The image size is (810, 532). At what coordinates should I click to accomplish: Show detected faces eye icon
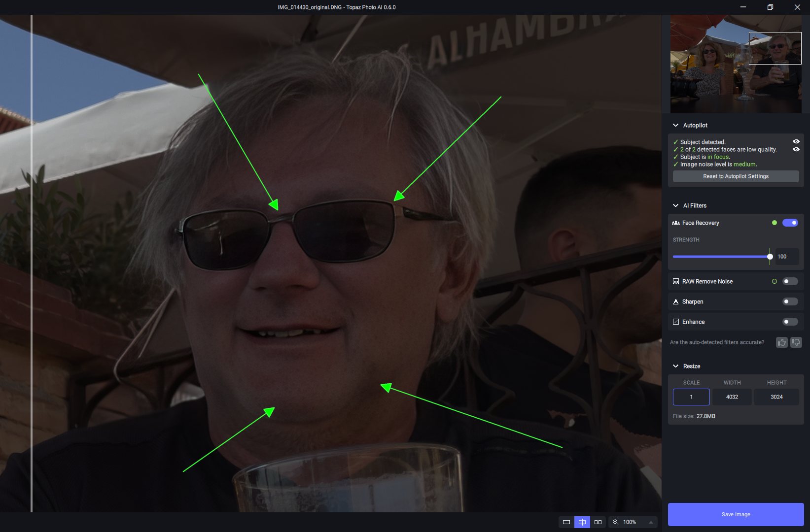[x=796, y=149]
